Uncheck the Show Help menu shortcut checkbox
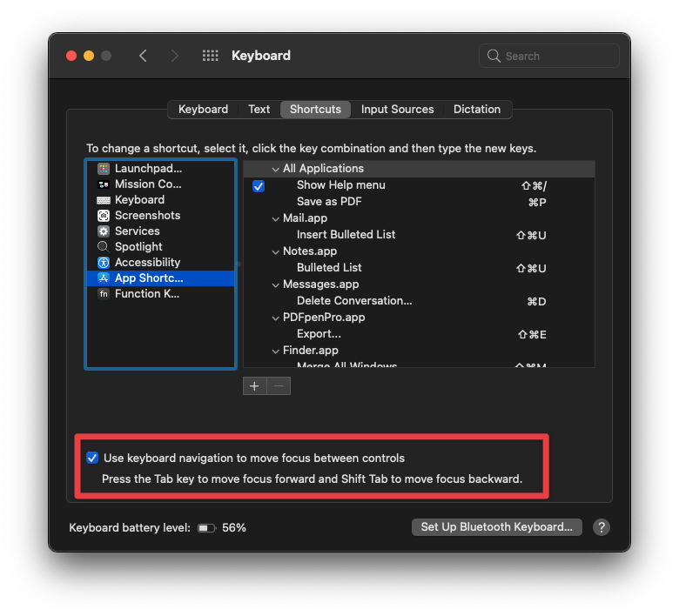Image resolution: width=679 pixels, height=616 pixels. pos(259,185)
